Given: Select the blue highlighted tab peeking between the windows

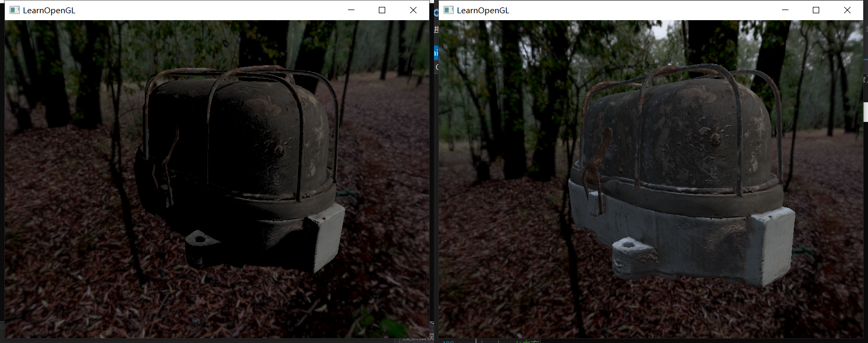Looking at the screenshot, I should coord(436,52).
